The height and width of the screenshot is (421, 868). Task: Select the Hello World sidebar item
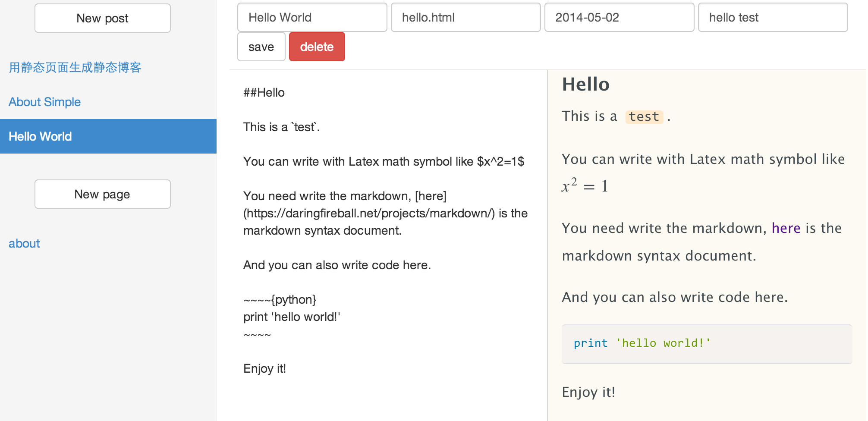(x=108, y=136)
